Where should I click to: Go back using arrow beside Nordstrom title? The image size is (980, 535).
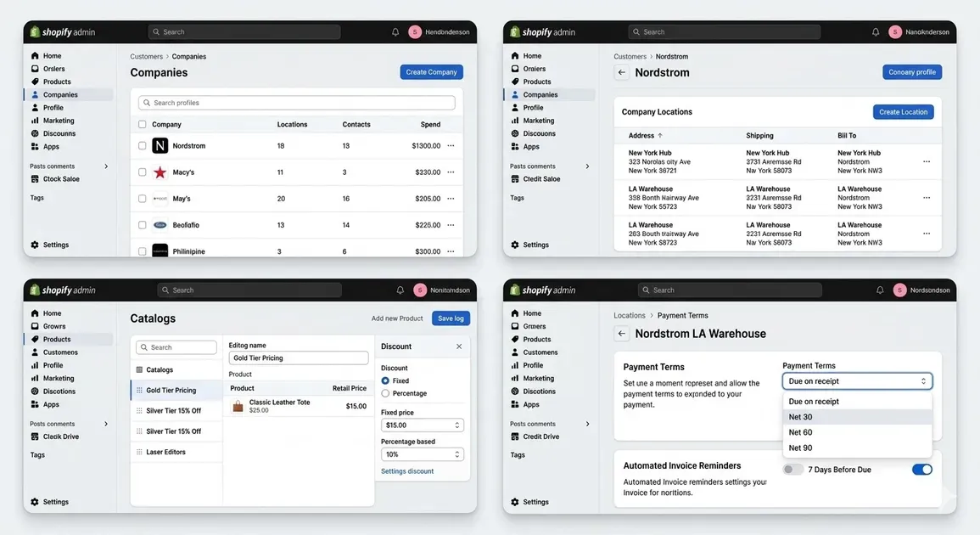point(621,72)
